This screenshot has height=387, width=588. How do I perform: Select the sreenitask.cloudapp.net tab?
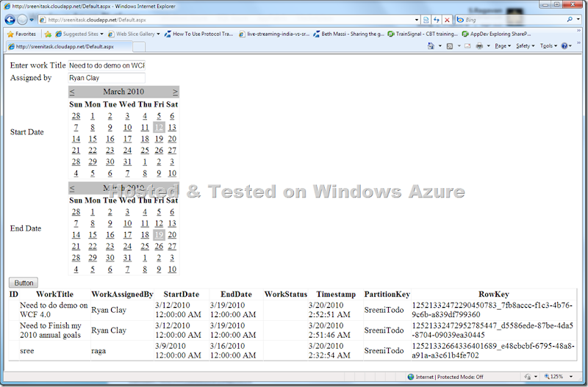(x=68, y=46)
